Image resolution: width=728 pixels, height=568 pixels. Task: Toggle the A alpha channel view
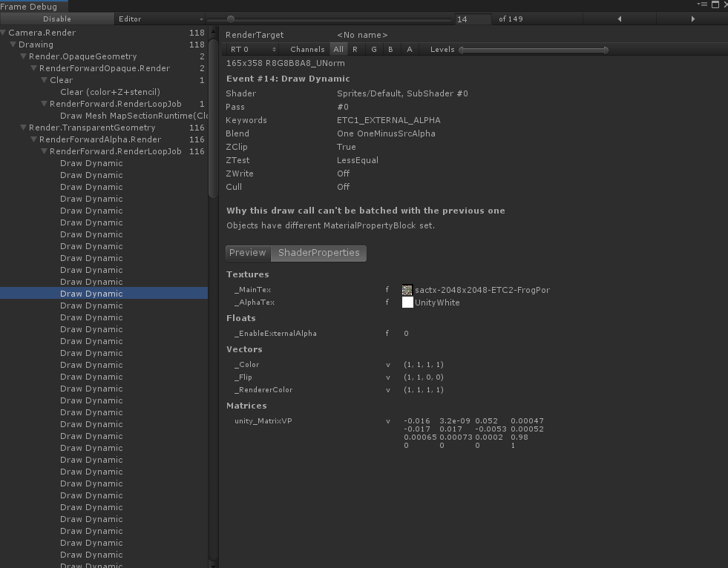tap(409, 50)
